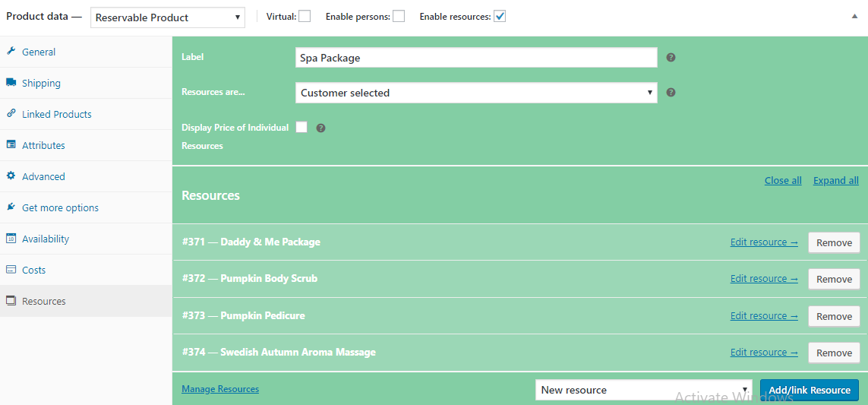Viewport: 868px width, 405px height.
Task: Remove the Pumpkin Body Scrub resource
Action: coord(834,279)
